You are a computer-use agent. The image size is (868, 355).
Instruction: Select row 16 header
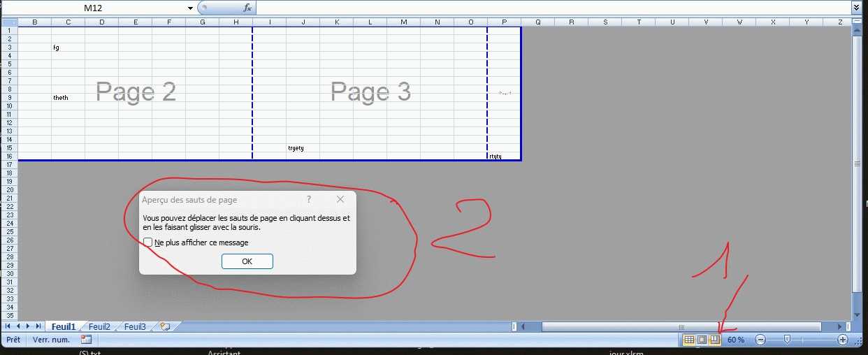9,157
